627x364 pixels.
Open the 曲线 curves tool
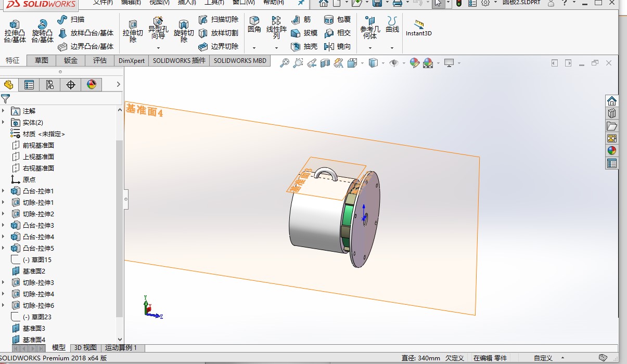coord(392,25)
